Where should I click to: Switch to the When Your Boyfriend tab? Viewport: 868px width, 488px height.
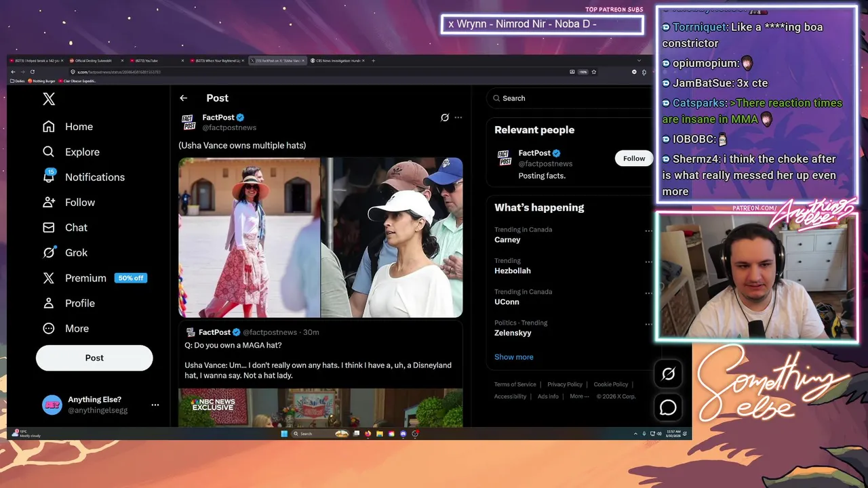tap(217, 61)
